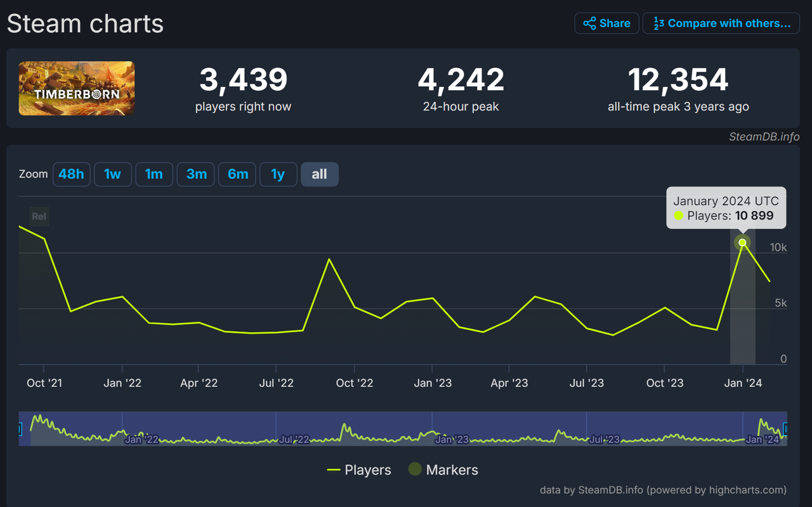The image size is (812, 507).
Task: Click the highlighted January 2024 data point
Action: (742, 242)
